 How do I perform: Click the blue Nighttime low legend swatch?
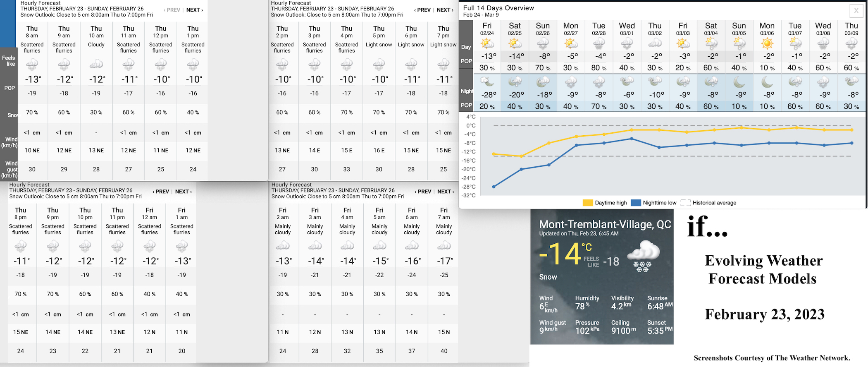coord(636,203)
